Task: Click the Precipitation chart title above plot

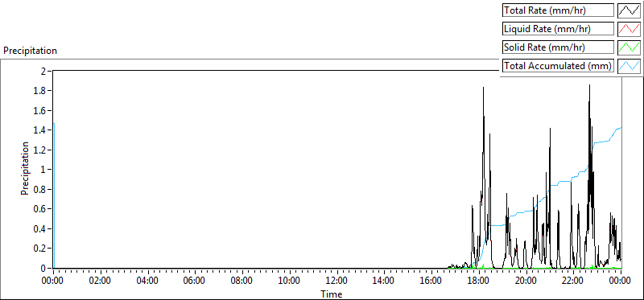Action: [30, 51]
